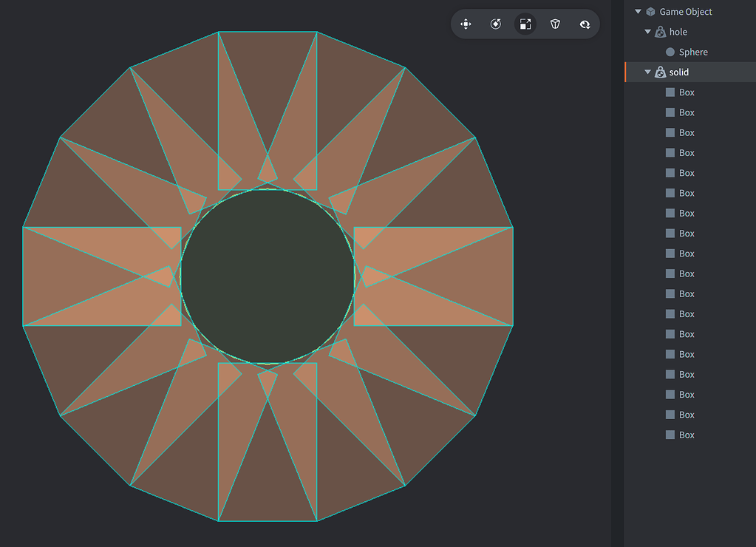
Task: Collapse the hole group in hierarchy
Action: point(647,31)
